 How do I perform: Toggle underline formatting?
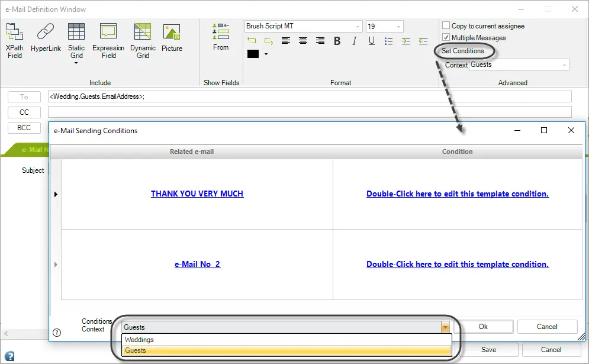(x=372, y=41)
